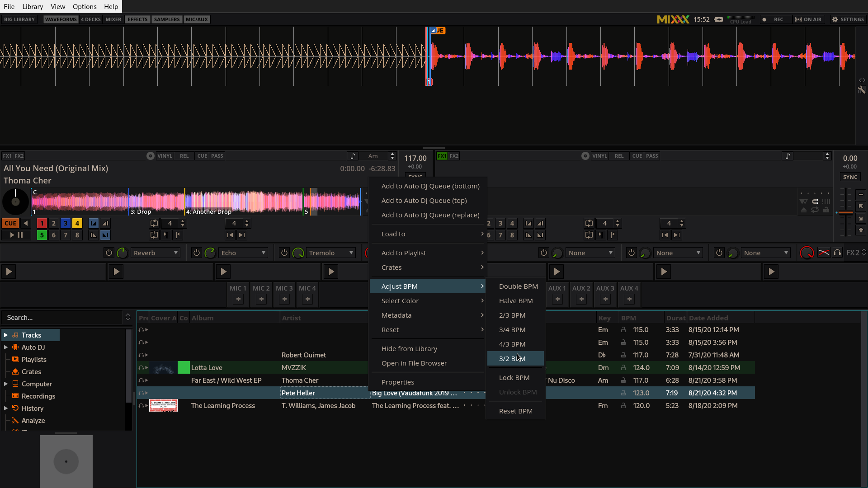Trigger the red hotcue 1 button
This screenshot has width=868, height=488.
42,223
